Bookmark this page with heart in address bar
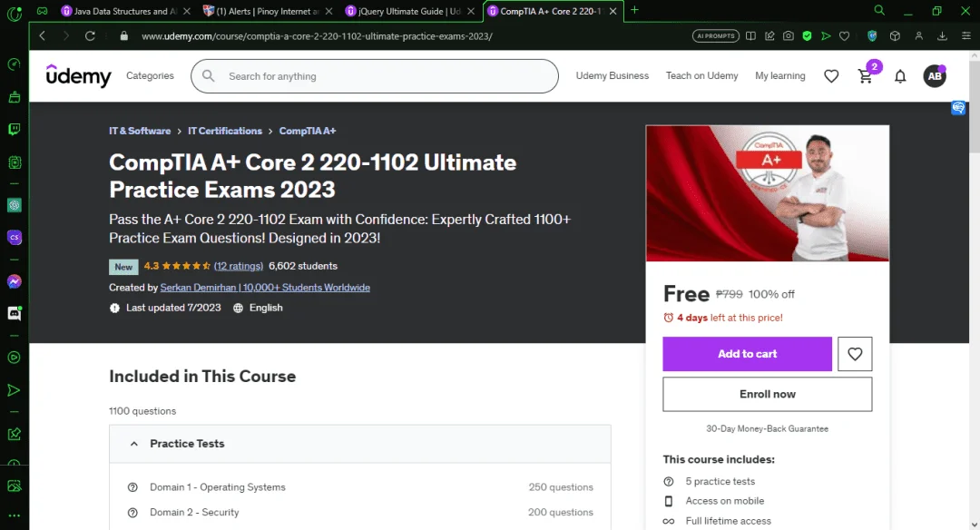This screenshot has height=530, width=980. 845,36
